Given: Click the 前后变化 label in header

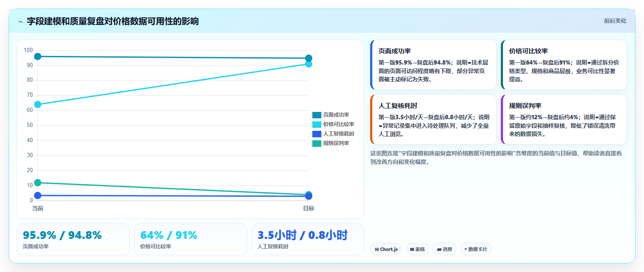Looking at the screenshot, I should [615, 21].
